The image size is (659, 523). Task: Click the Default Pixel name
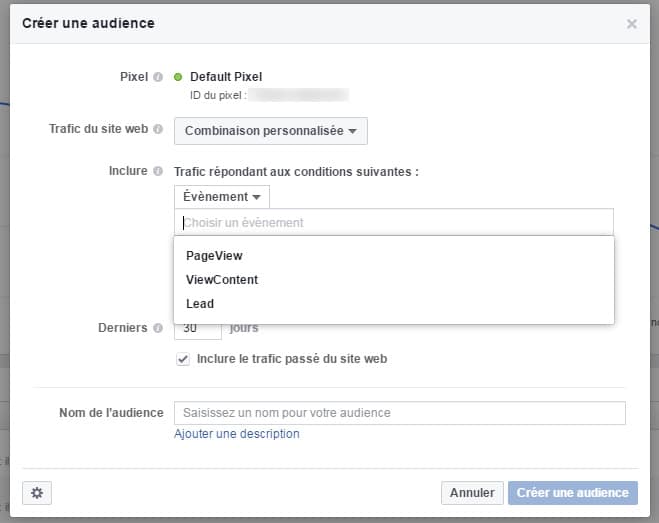point(226,77)
